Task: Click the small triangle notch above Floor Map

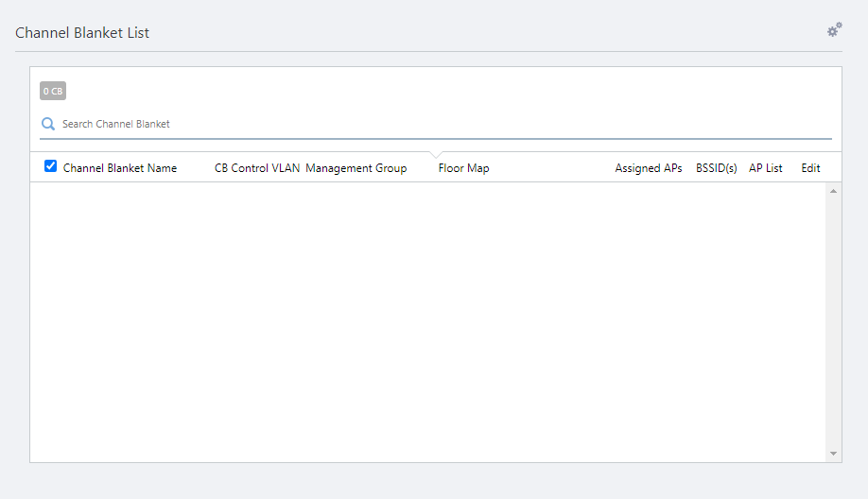Action: (x=435, y=155)
